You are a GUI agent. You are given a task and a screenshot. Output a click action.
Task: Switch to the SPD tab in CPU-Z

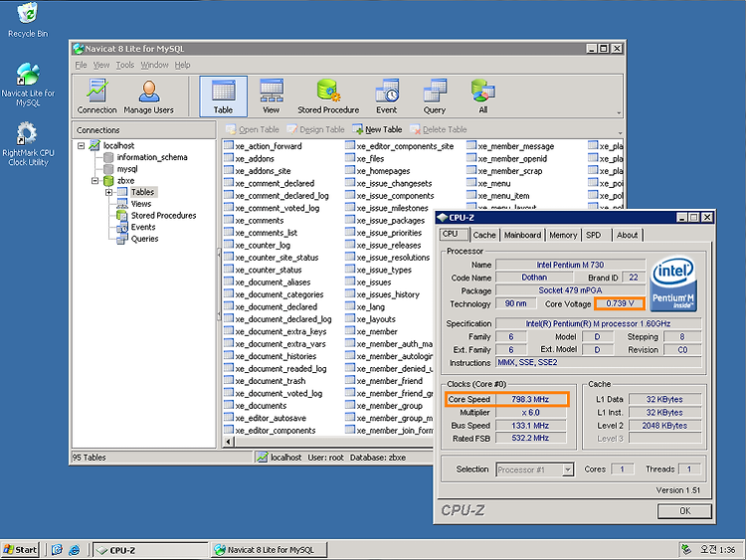(x=593, y=235)
